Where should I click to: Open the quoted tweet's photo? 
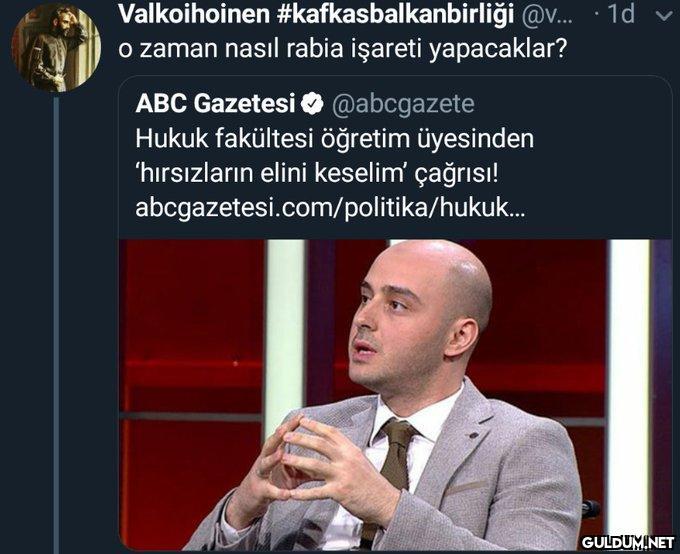395,395
